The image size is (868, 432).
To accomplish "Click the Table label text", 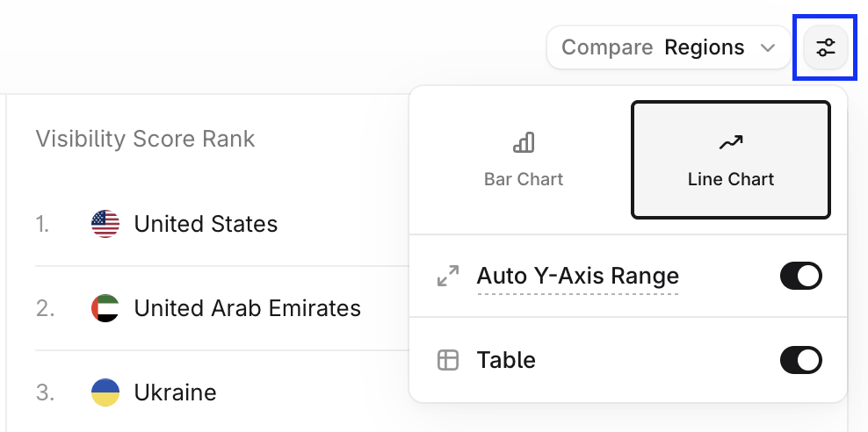I will pyautogui.click(x=506, y=360).
